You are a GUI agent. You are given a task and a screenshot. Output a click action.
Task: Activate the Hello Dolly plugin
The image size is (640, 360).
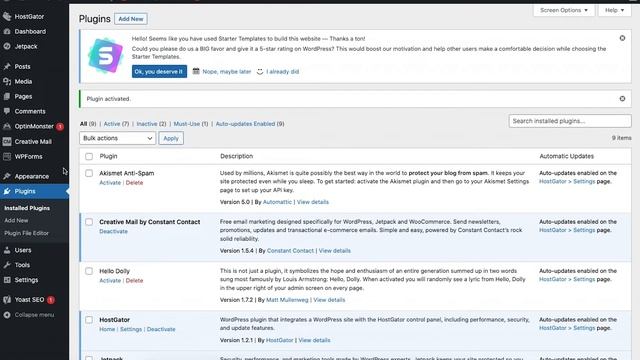110,280
